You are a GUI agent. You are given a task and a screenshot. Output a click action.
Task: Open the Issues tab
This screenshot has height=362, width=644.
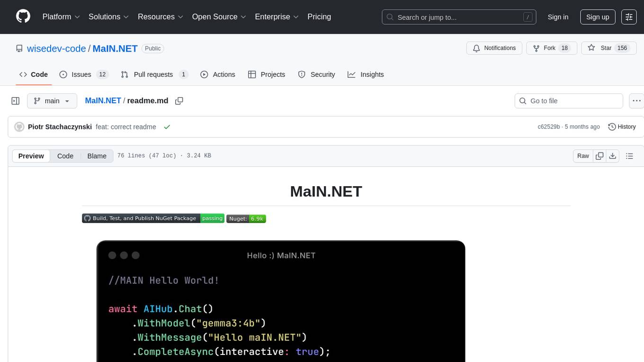(x=84, y=74)
